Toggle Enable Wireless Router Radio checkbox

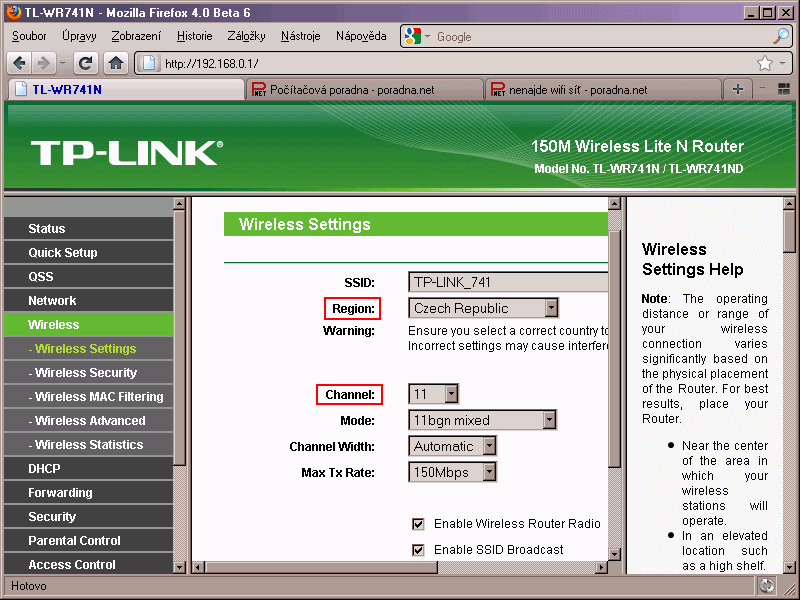pyautogui.click(x=418, y=524)
